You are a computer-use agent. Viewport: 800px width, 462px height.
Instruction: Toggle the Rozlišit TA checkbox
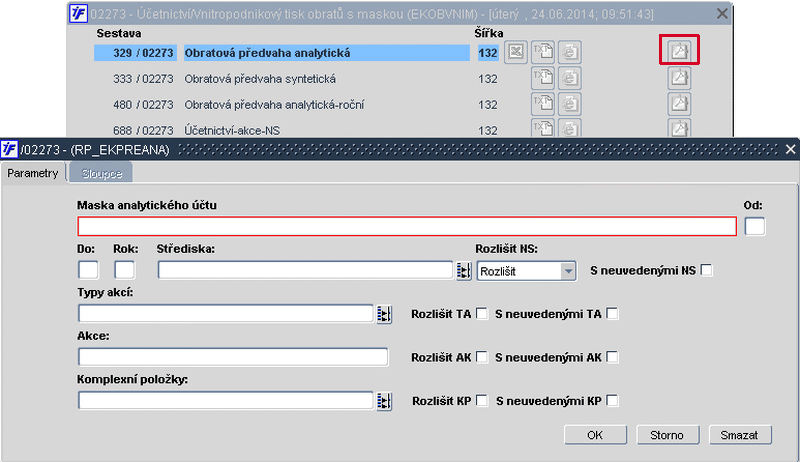point(482,313)
